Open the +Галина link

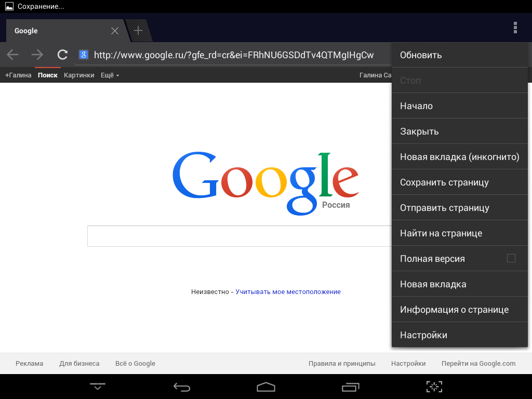(x=18, y=75)
